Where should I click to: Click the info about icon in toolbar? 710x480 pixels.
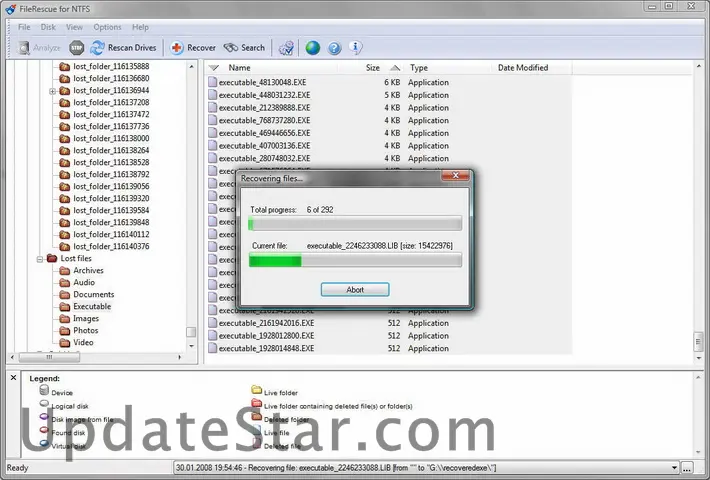(356, 48)
